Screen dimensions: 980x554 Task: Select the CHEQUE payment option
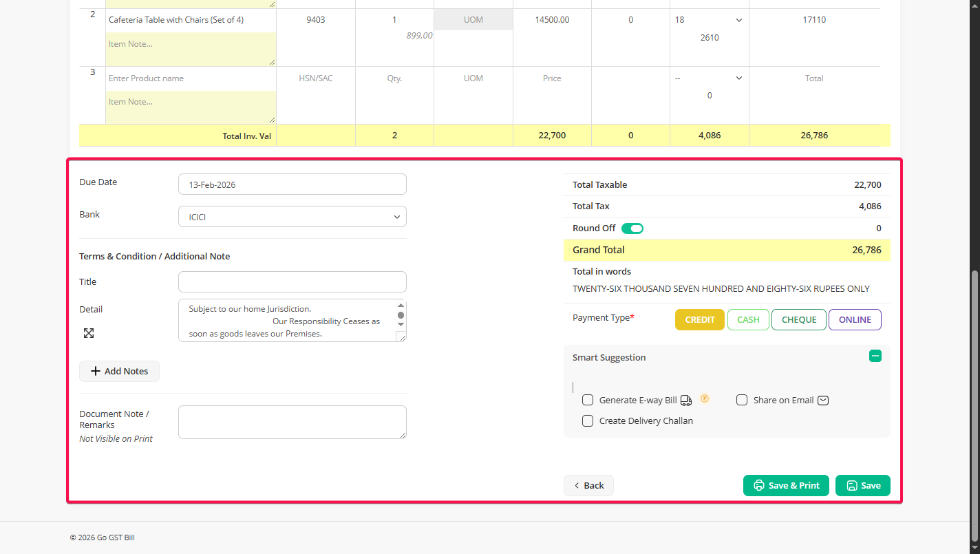pyautogui.click(x=798, y=320)
